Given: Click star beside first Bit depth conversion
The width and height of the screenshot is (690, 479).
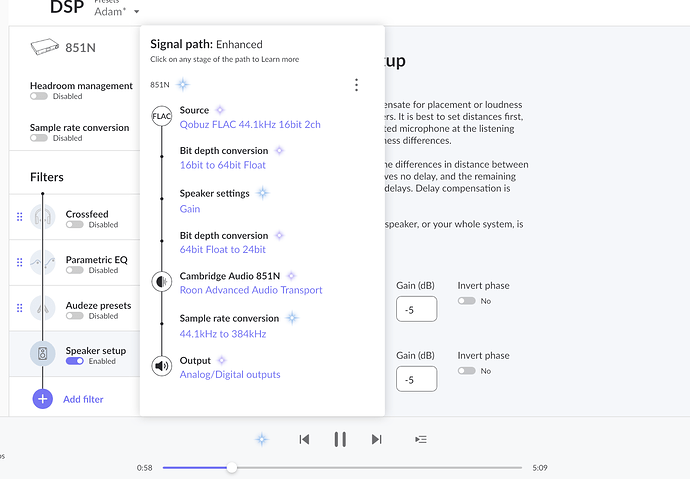Looking at the screenshot, I should 279,150.
